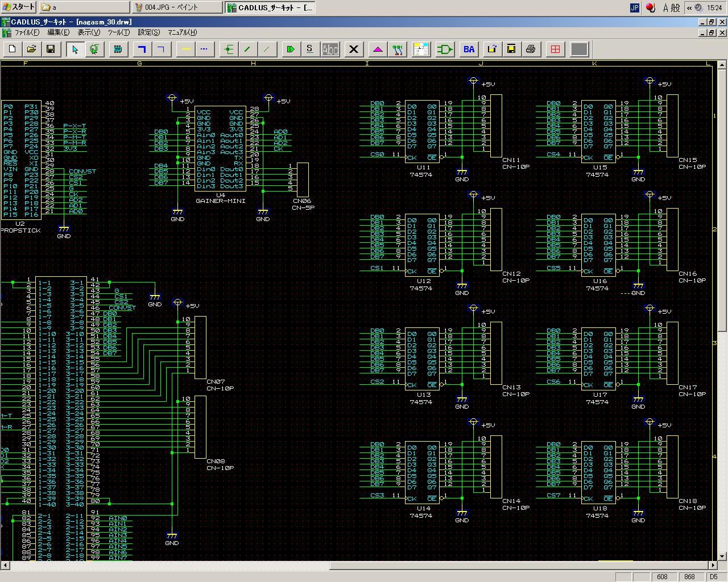
Task: Switch to the 004.JPG Paint window
Action: point(177,7)
